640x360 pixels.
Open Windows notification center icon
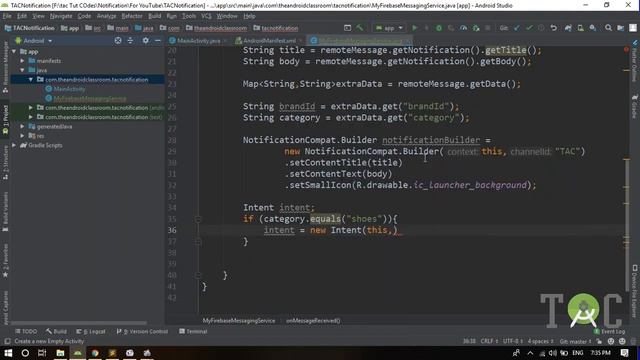pyautogui.click(x=624, y=353)
